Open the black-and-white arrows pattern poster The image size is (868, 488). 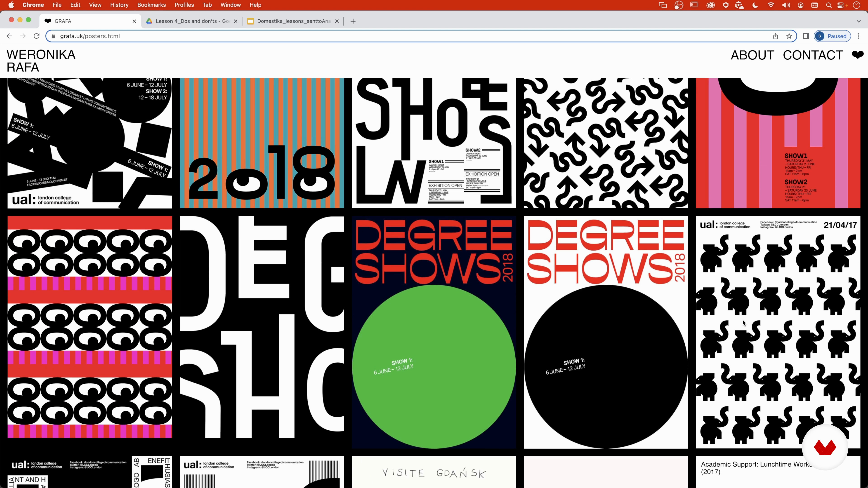606,143
